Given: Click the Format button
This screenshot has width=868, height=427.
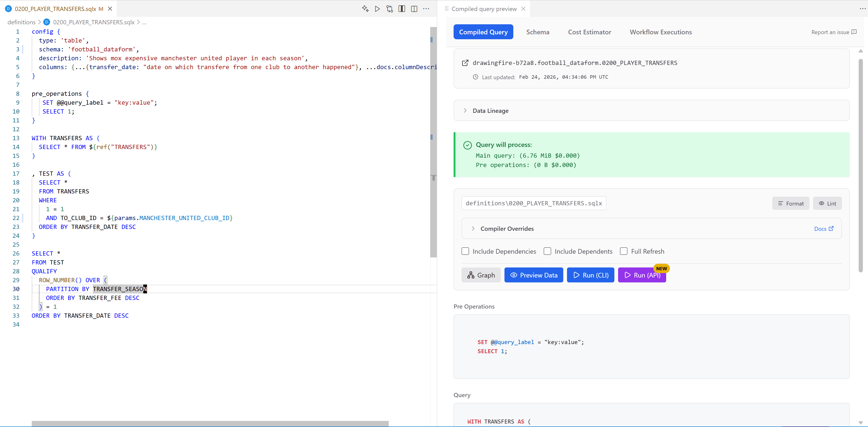Looking at the screenshot, I should 791,203.
